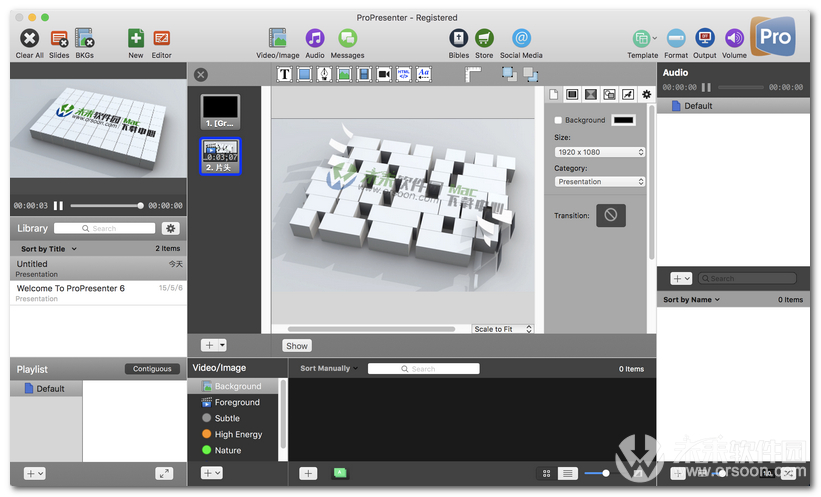Open the Messages tool

(x=347, y=39)
